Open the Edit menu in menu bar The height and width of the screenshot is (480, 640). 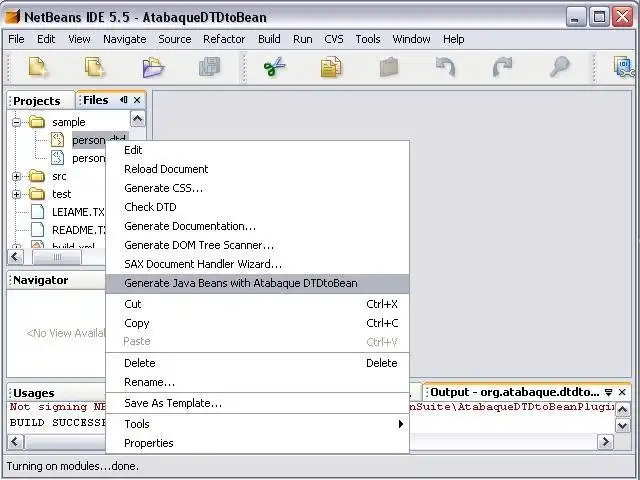46,39
